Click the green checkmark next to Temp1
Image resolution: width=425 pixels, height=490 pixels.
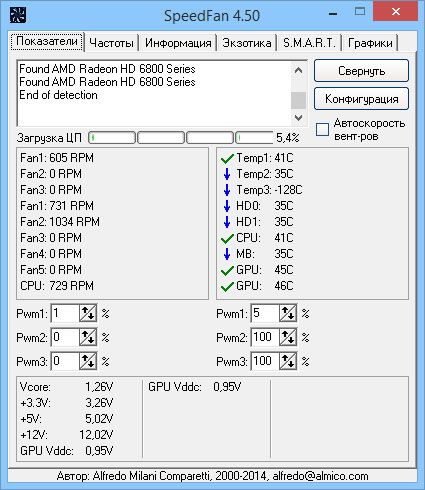227,158
